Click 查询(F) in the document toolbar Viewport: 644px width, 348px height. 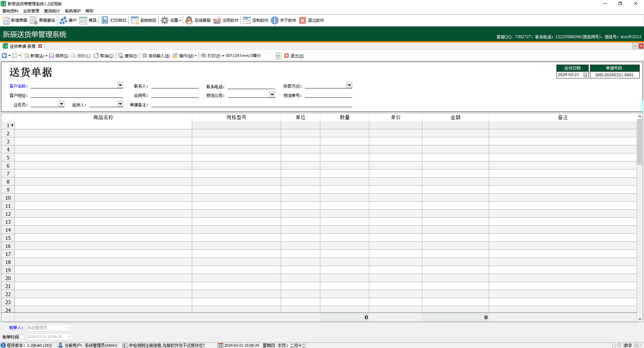coord(128,56)
